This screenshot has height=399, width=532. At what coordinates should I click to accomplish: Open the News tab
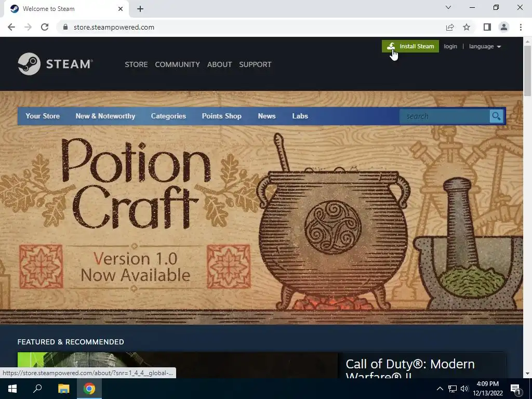tap(267, 116)
